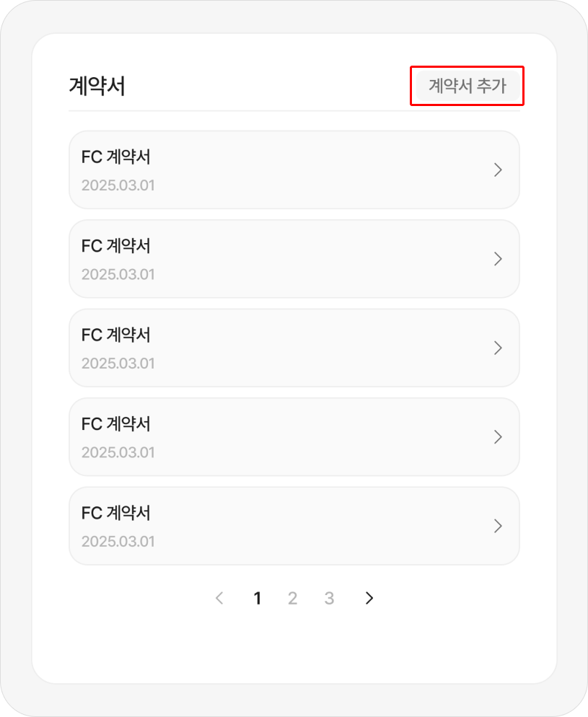
Task: Click the chevron on the fourth FC 계약서 card
Action: tap(497, 436)
